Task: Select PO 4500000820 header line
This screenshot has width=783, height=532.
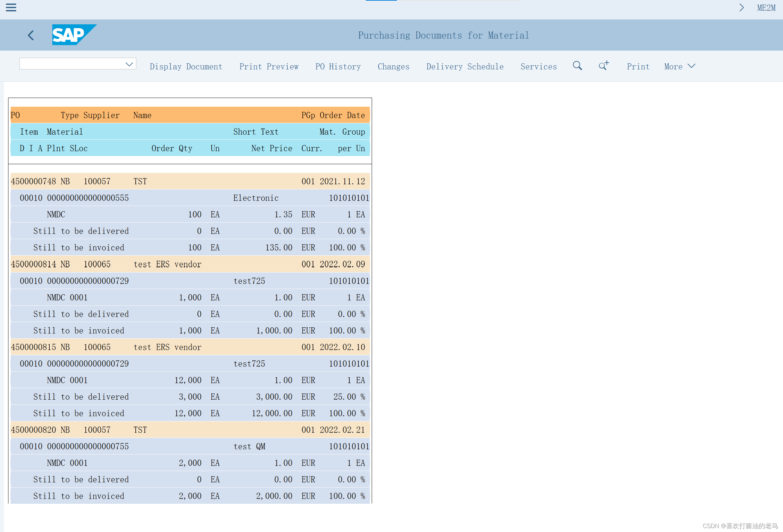Action: tap(33, 430)
